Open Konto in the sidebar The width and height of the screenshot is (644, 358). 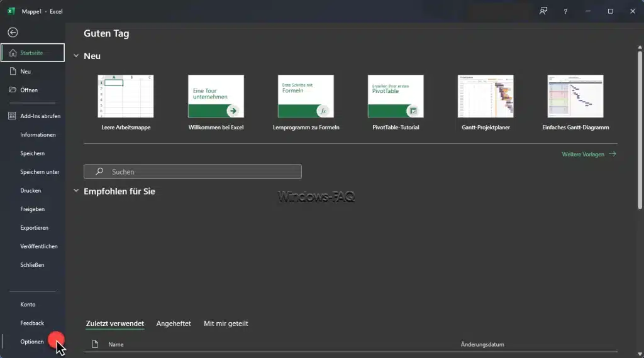coord(28,304)
